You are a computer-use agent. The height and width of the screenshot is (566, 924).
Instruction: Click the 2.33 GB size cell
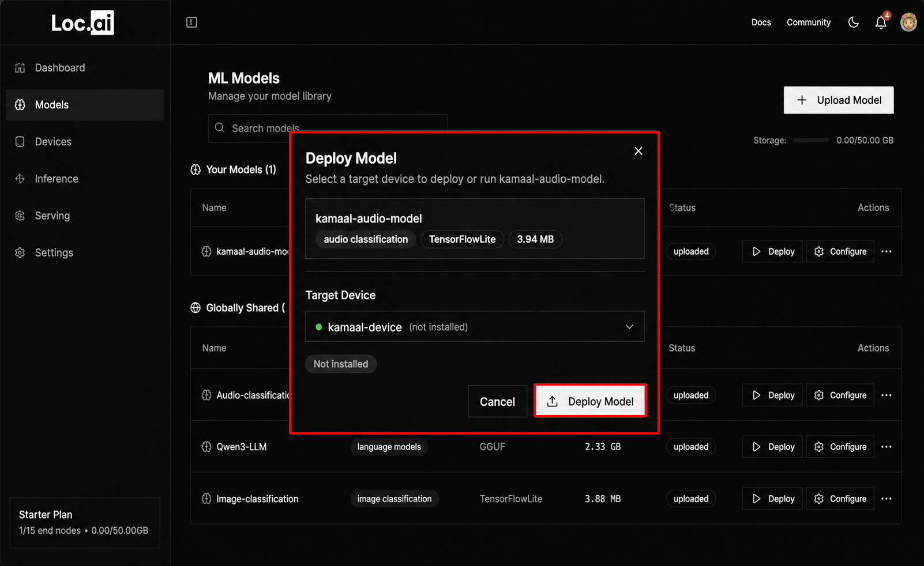click(603, 447)
